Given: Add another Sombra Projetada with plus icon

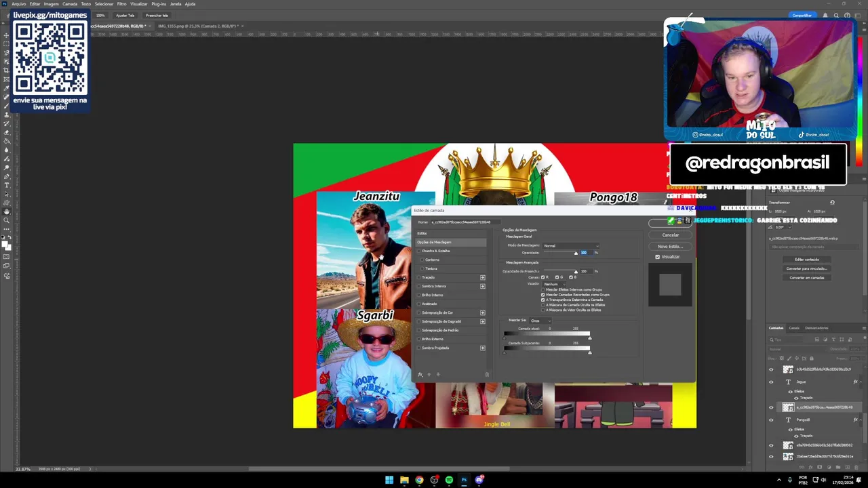Looking at the screenshot, I should pyautogui.click(x=483, y=348).
